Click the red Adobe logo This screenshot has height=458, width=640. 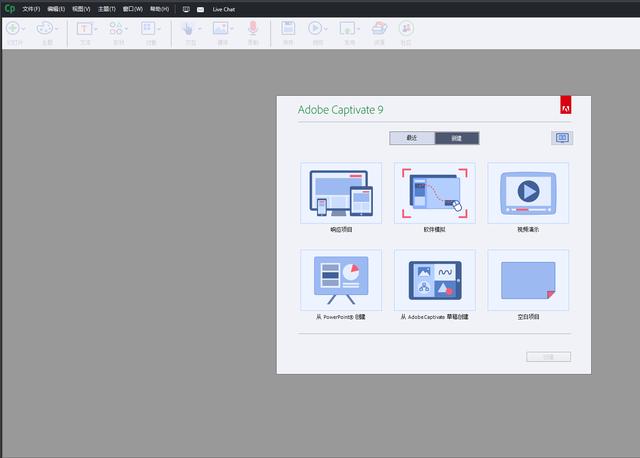[566, 105]
